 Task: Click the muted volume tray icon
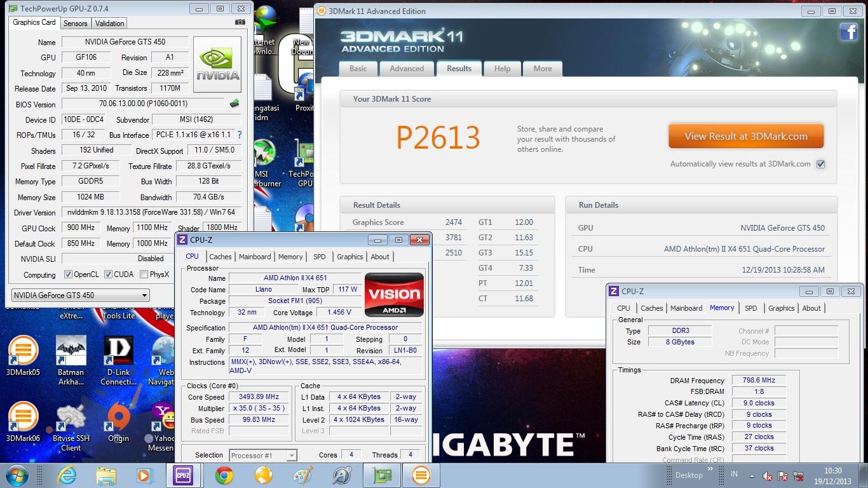767,475
